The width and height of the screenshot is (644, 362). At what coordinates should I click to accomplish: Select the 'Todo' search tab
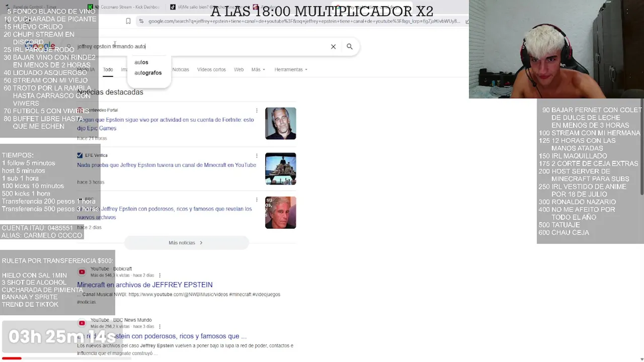click(x=108, y=69)
